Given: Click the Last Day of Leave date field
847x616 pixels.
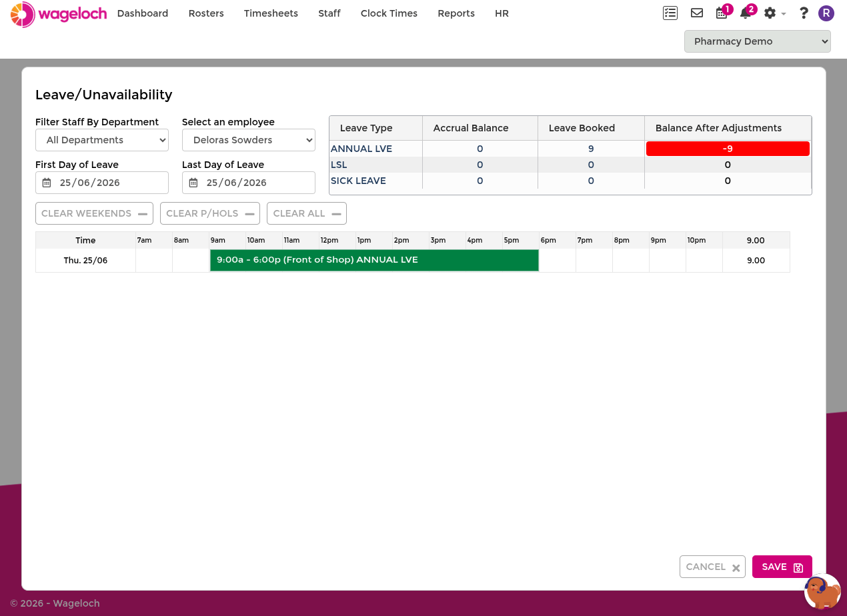Looking at the screenshot, I should click(x=249, y=183).
